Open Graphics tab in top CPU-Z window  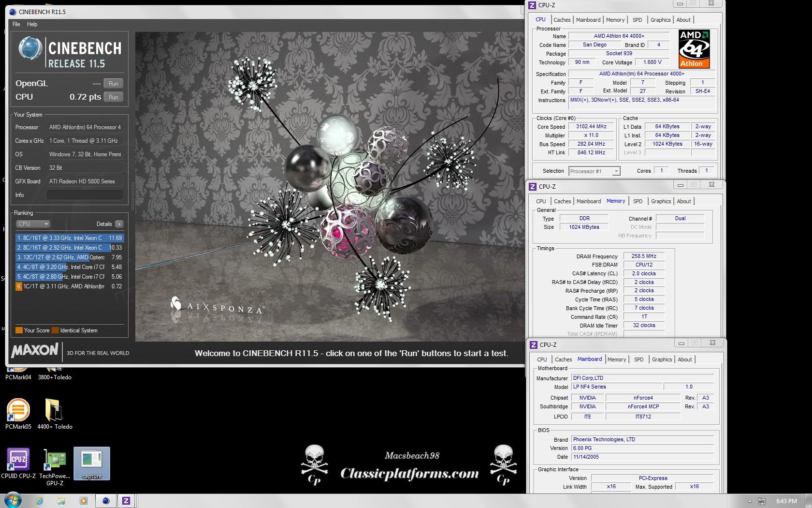(x=660, y=20)
